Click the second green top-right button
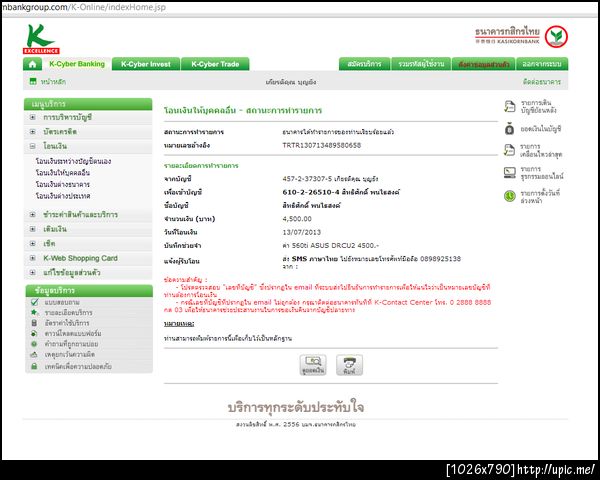Image resolution: width=600 pixels, height=480 pixels. click(x=421, y=64)
